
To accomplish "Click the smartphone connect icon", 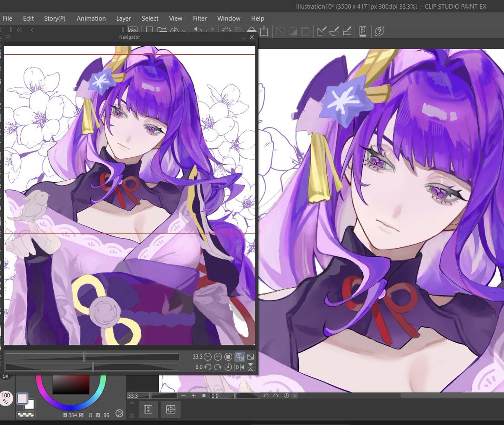I will point(363,31).
